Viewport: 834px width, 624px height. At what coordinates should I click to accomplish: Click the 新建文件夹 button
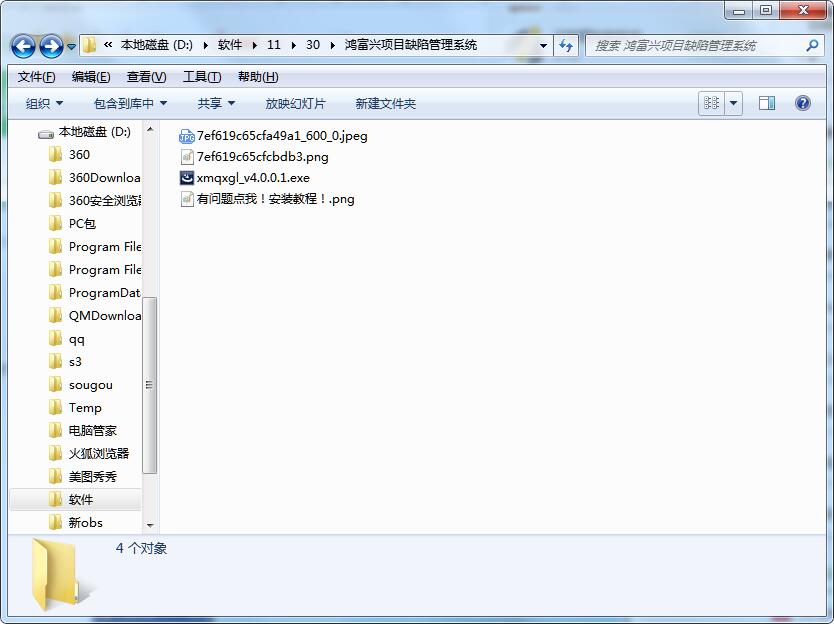click(385, 104)
